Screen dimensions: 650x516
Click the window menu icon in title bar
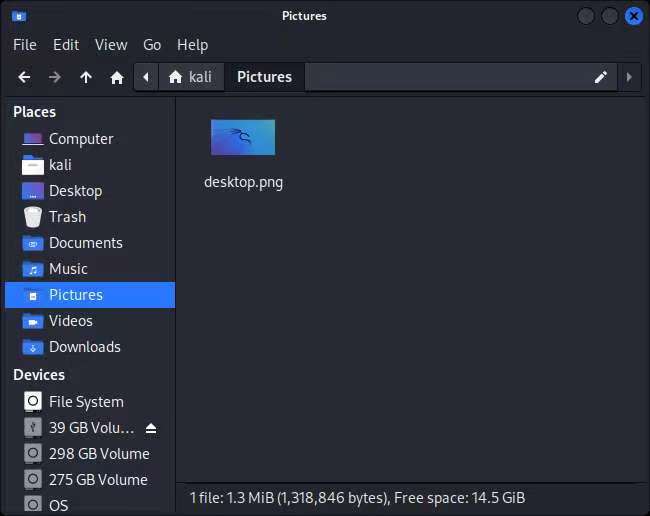19,17
